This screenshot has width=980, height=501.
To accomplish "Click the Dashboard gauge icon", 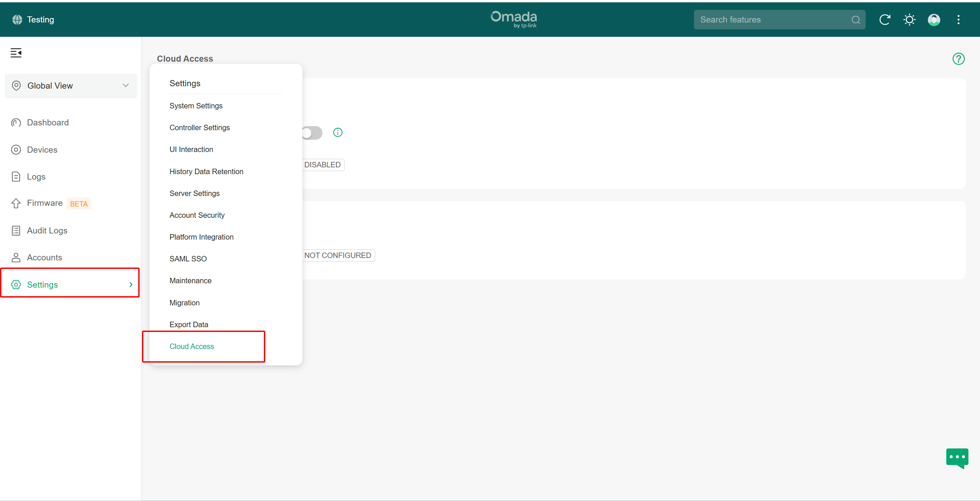I will point(16,123).
